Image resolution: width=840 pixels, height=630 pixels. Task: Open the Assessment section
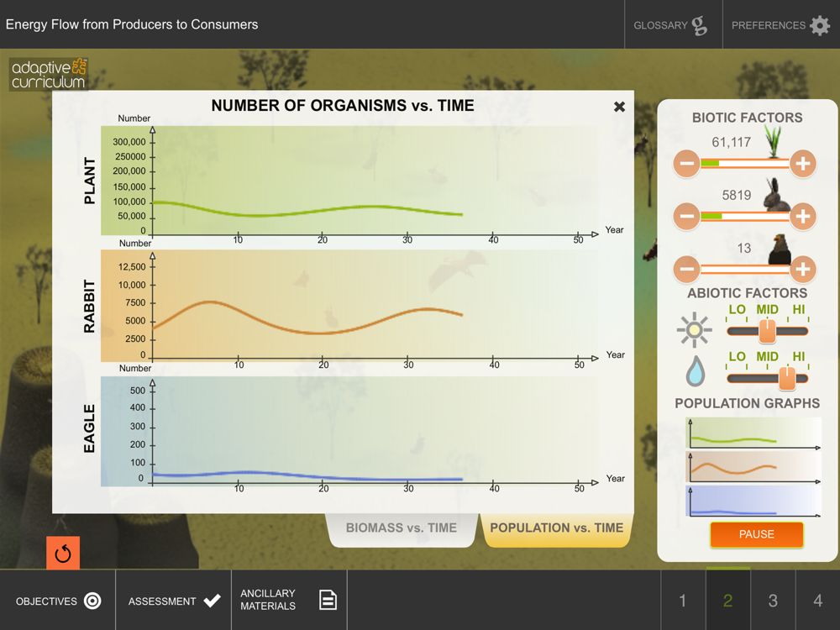point(174,601)
